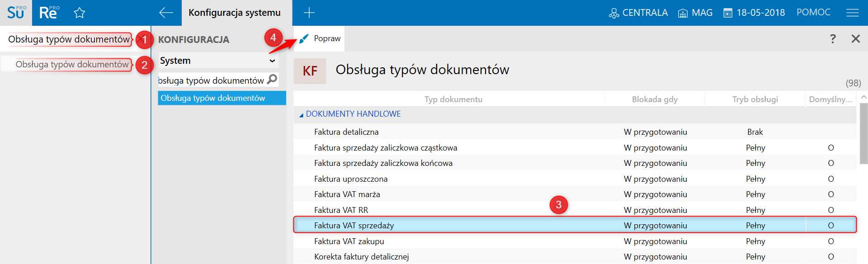868x264 pixels.
Task: Click the configuration search input field
Action: [x=212, y=80]
